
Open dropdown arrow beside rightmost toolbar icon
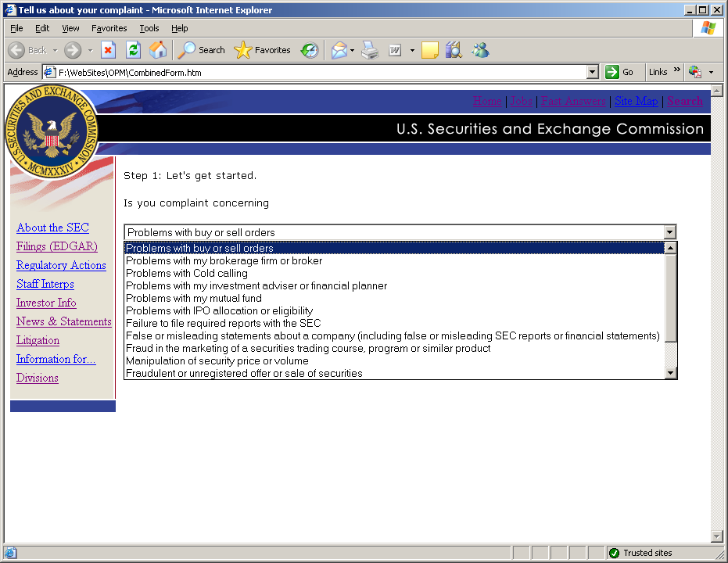point(711,72)
